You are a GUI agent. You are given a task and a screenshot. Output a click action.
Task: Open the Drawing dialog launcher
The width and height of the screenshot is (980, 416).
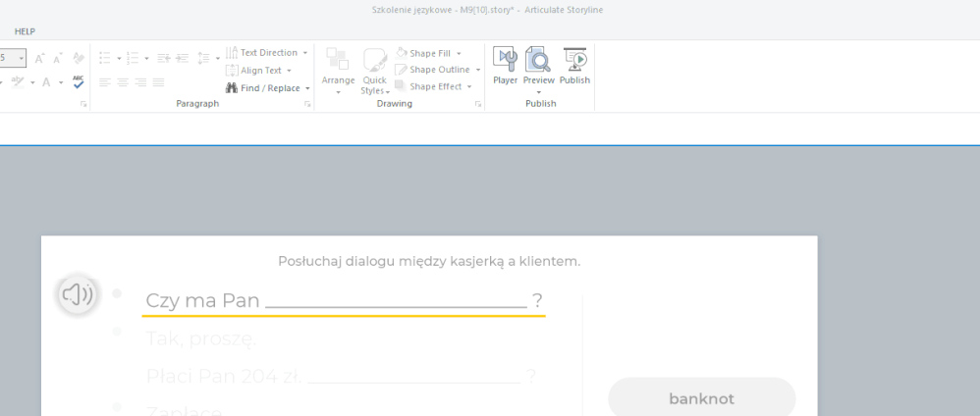pos(478,105)
